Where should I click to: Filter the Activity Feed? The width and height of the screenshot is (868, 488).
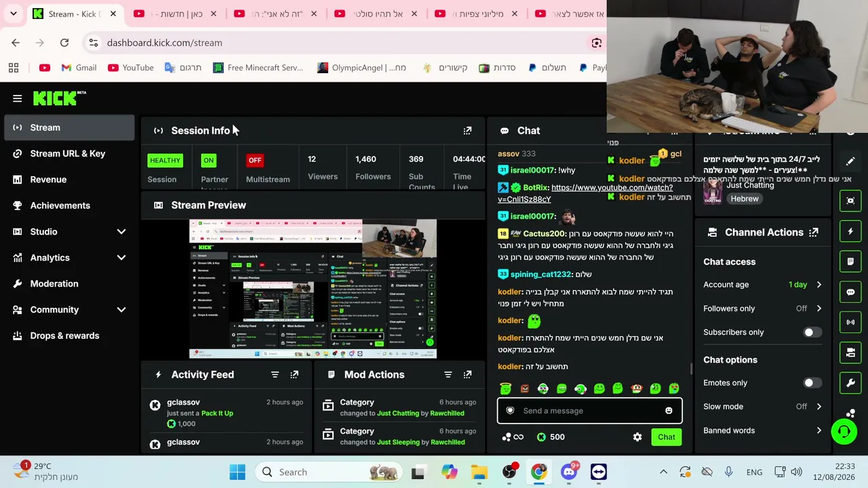click(x=275, y=375)
